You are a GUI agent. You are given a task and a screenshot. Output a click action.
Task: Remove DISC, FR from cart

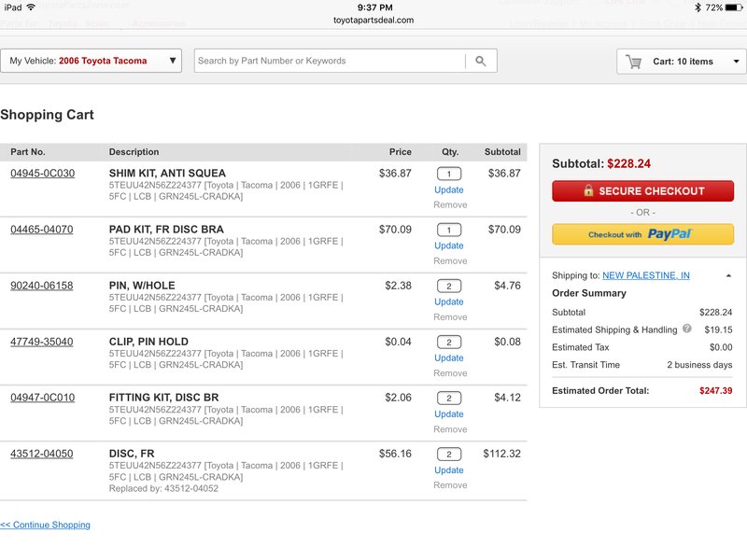(x=450, y=485)
